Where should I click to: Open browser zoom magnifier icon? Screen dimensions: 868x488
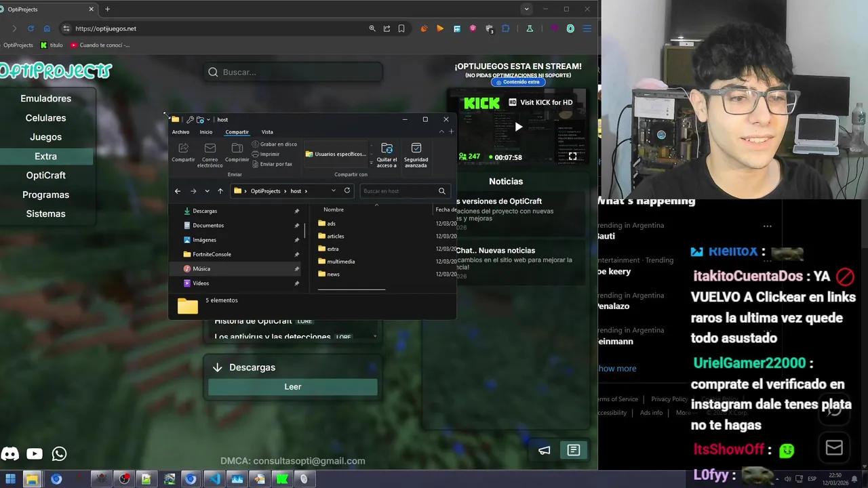click(372, 28)
